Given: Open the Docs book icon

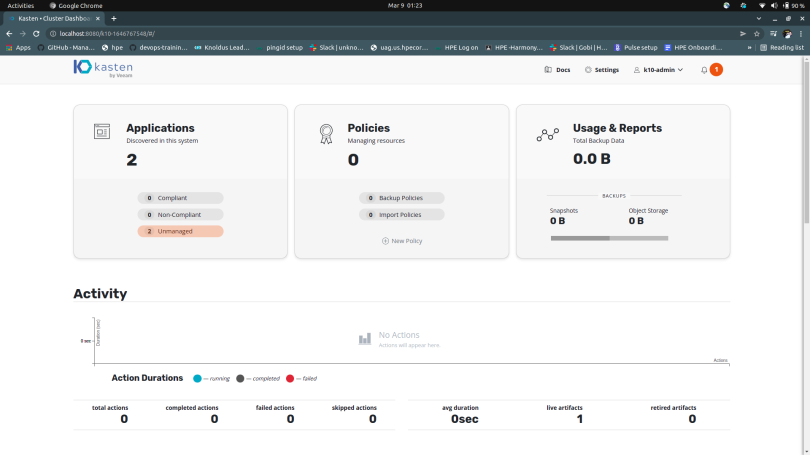Looking at the screenshot, I should [x=548, y=70].
